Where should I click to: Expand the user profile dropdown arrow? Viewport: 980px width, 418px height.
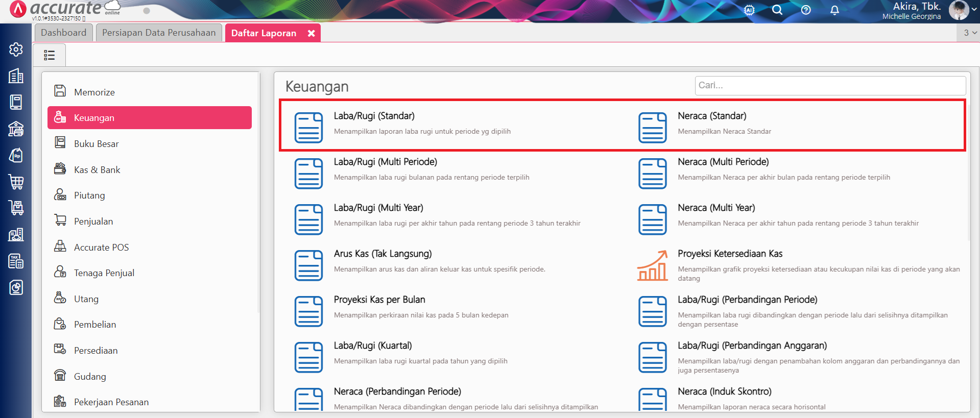point(974,10)
